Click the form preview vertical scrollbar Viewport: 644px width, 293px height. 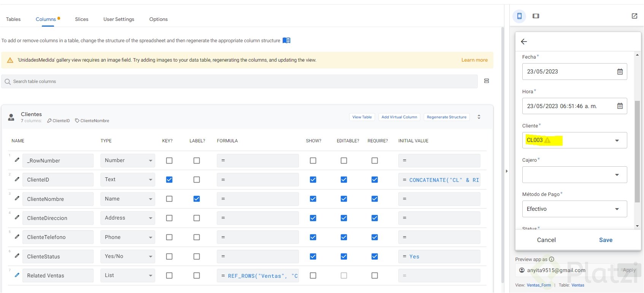(637, 151)
